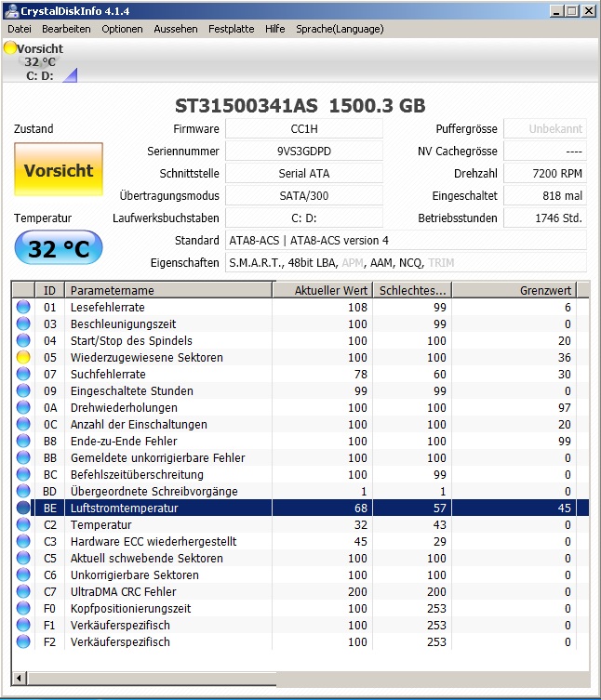
Task: Click the horizontal scrollbar left arrow
Action: click(x=19, y=678)
